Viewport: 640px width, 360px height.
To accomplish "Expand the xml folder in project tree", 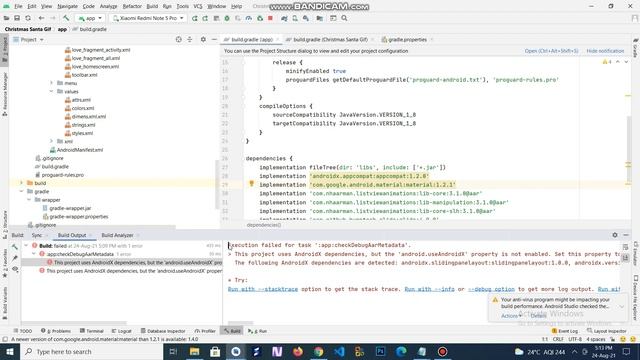I will (51, 141).
